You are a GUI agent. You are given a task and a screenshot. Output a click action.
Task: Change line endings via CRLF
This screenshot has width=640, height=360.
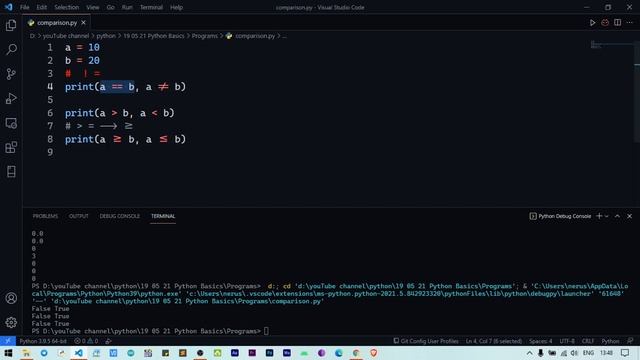(588, 341)
